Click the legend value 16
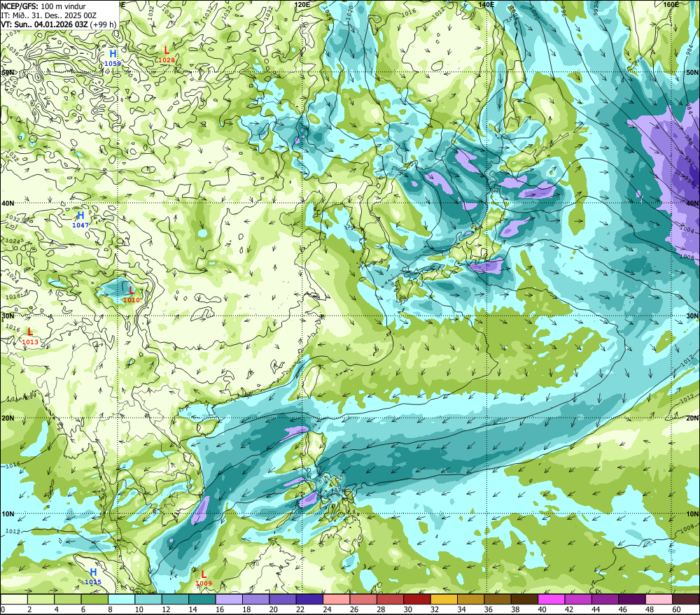 click(x=220, y=609)
